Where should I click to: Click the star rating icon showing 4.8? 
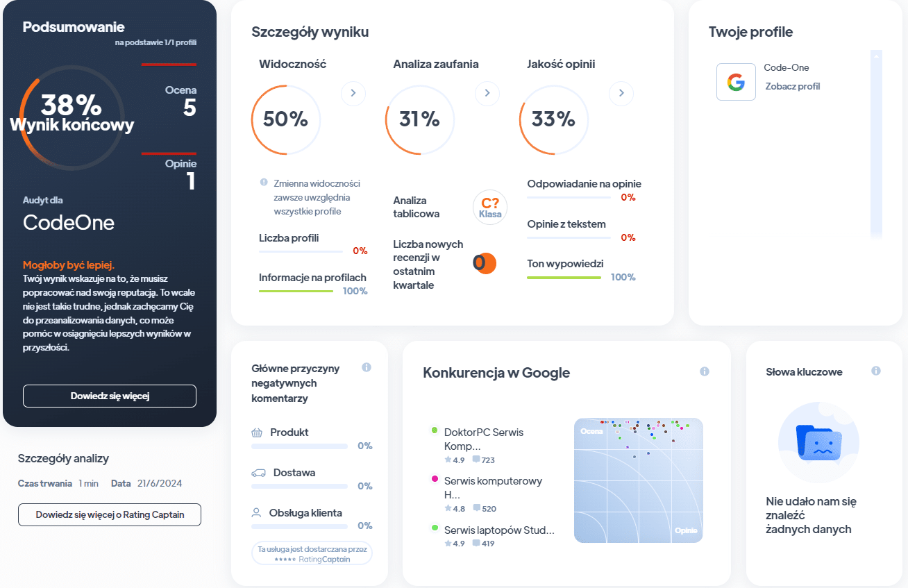click(448, 508)
